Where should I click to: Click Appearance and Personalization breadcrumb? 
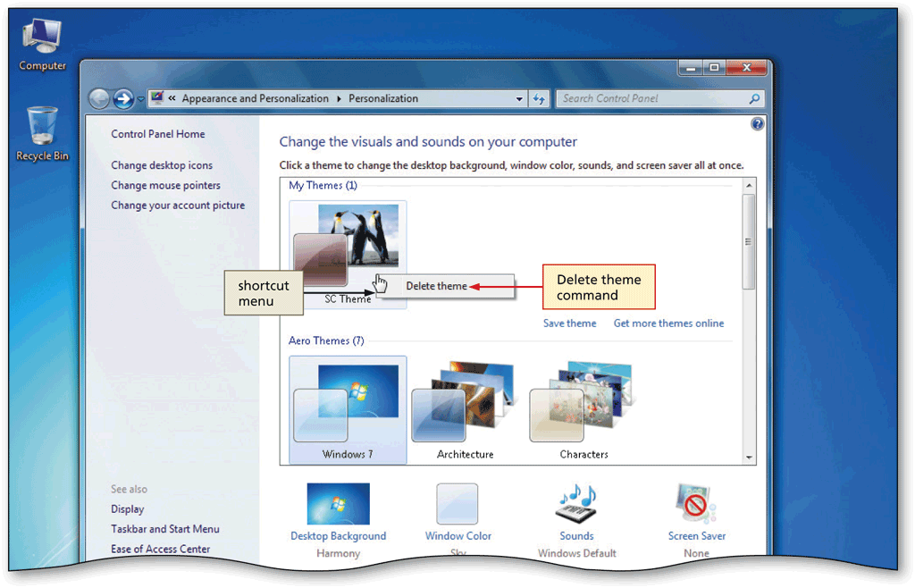click(x=255, y=98)
